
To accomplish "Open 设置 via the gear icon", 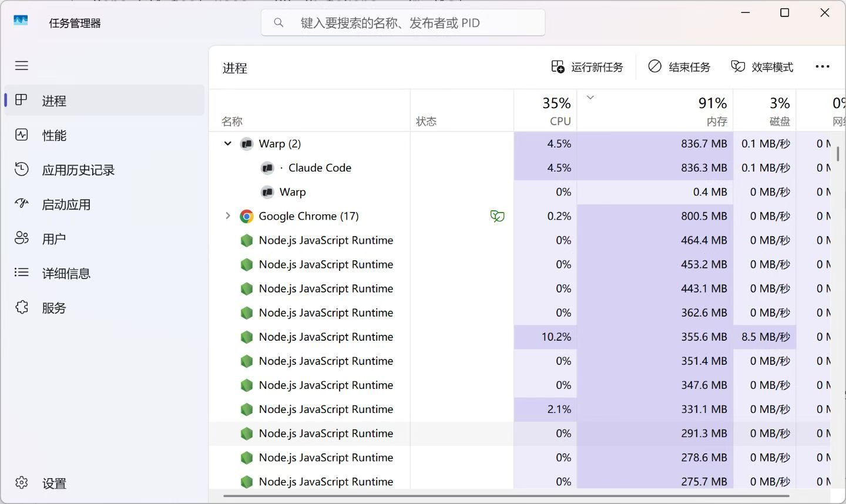I will tap(22, 483).
